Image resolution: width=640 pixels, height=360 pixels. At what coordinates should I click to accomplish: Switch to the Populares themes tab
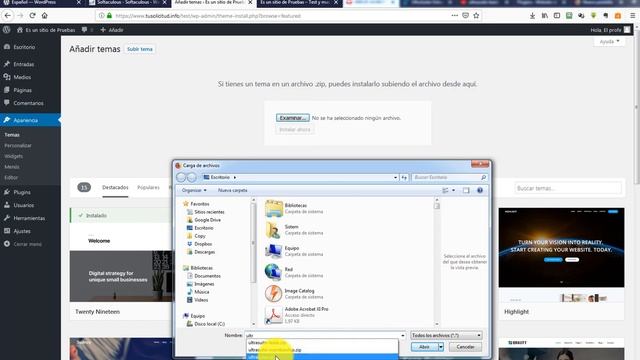pyautogui.click(x=149, y=187)
